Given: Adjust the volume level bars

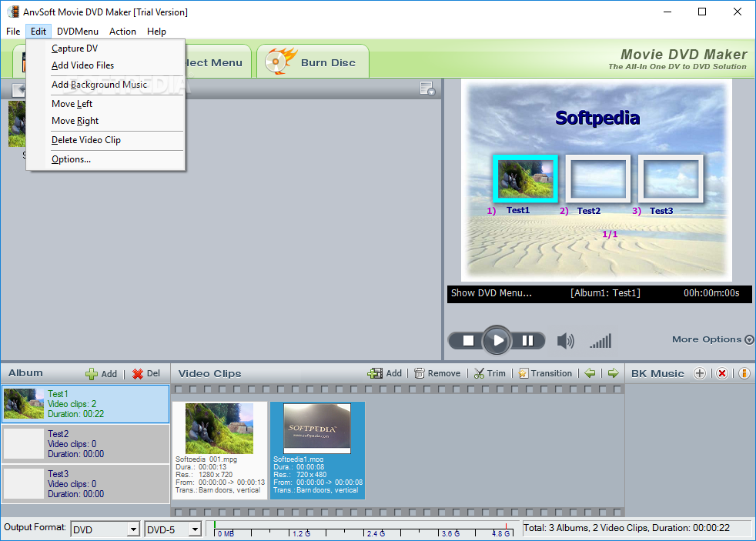Looking at the screenshot, I should point(600,341).
